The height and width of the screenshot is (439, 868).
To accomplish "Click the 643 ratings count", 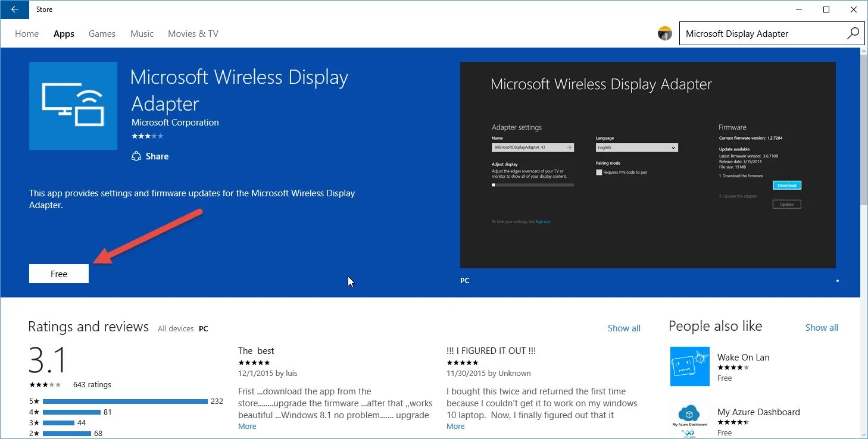I will (92, 385).
